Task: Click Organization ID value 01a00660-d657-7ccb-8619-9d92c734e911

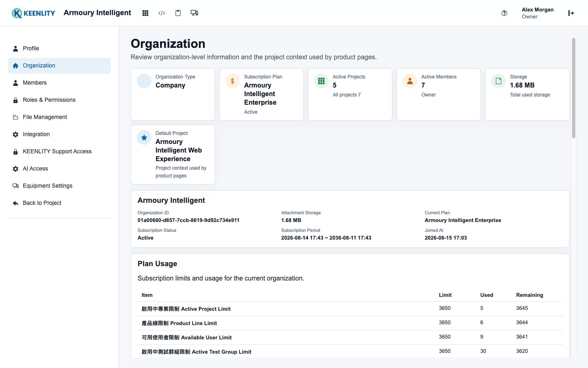Action: point(189,220)
